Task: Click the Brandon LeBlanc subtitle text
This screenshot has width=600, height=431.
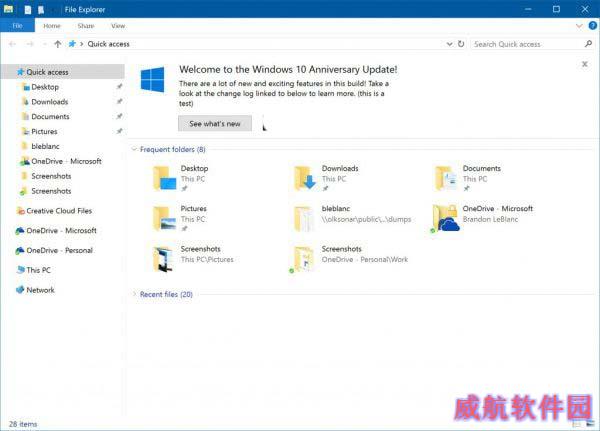Action: point(490,219)
